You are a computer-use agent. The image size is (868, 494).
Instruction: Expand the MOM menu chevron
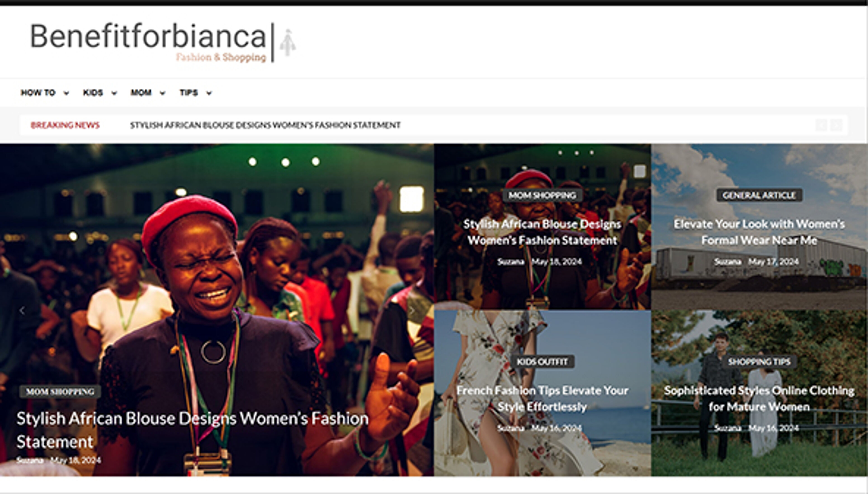tap(163, 93)
